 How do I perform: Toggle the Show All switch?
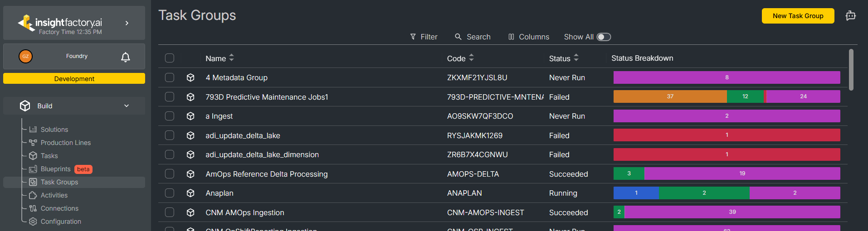coord(604,37)
